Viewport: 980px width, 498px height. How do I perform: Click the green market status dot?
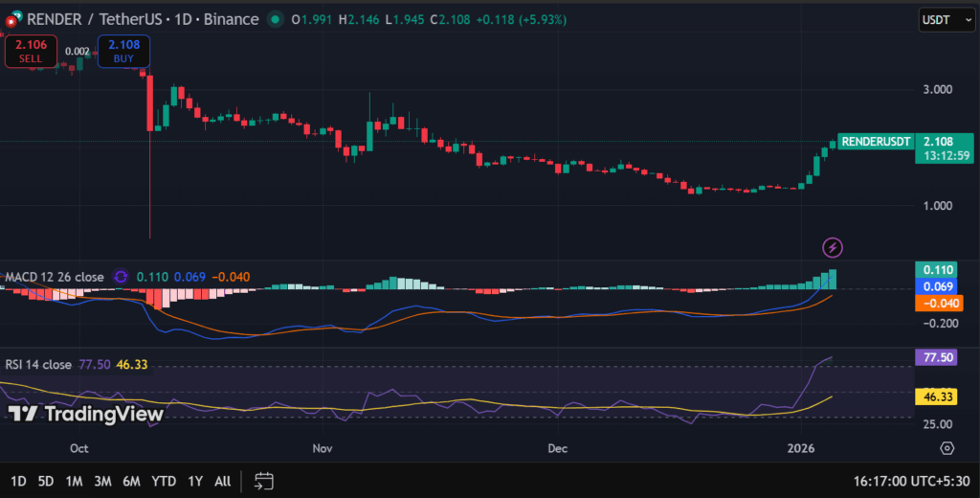tap(276, 19)
